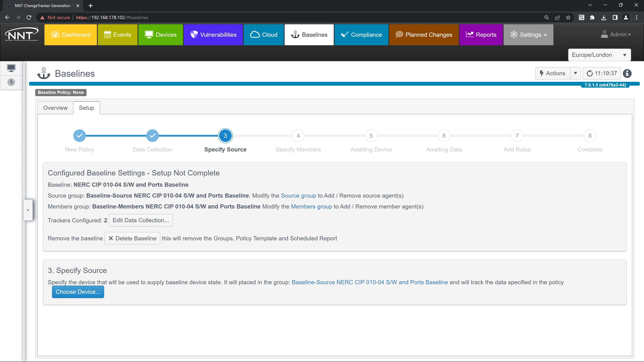Click the Choose Device button
Screen dimensions: 644x362
pos(78,292)
